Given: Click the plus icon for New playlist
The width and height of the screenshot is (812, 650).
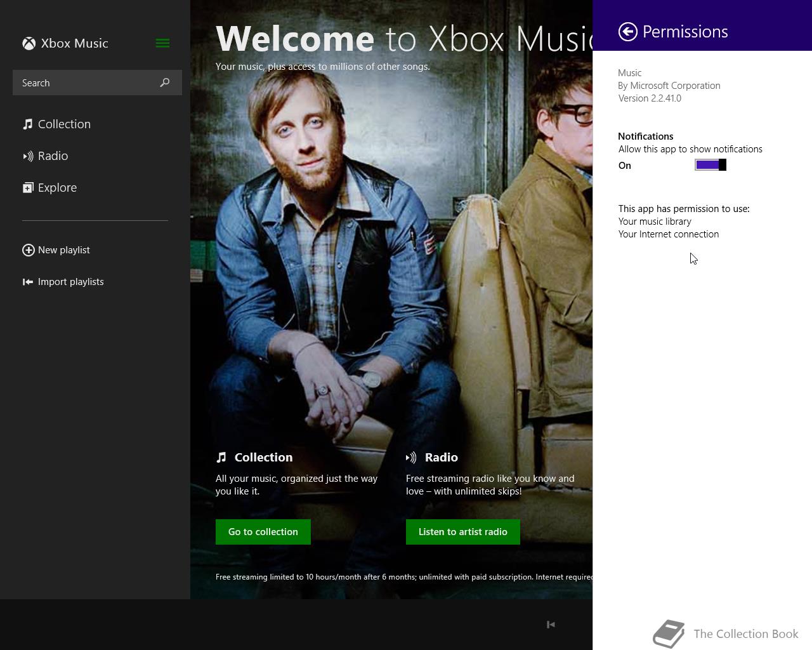Looking at the screenshot, I should 28,250.
